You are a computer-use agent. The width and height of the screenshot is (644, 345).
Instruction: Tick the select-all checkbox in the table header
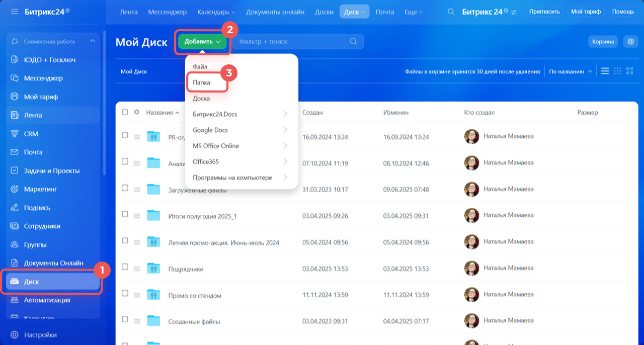coord(125,112)
